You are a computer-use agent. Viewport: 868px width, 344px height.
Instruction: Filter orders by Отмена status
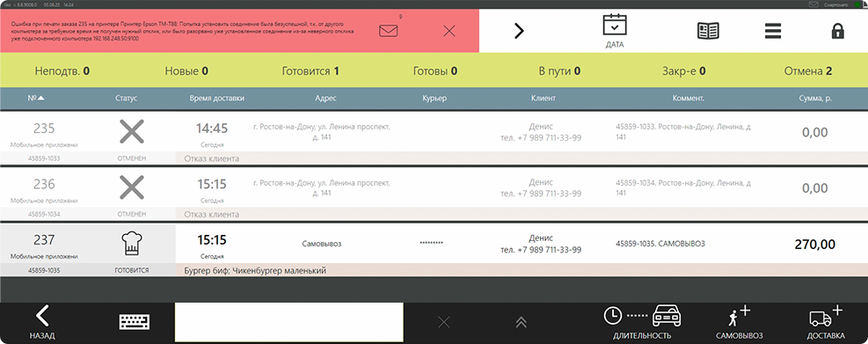click(x=808, y=71)
